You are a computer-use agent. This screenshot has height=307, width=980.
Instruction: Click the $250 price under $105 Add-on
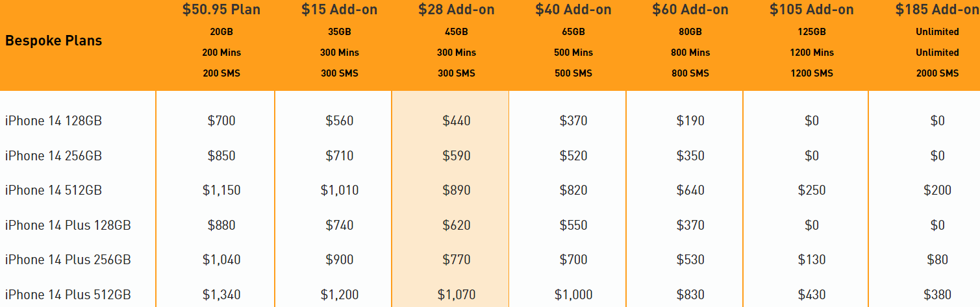(812, 190)
